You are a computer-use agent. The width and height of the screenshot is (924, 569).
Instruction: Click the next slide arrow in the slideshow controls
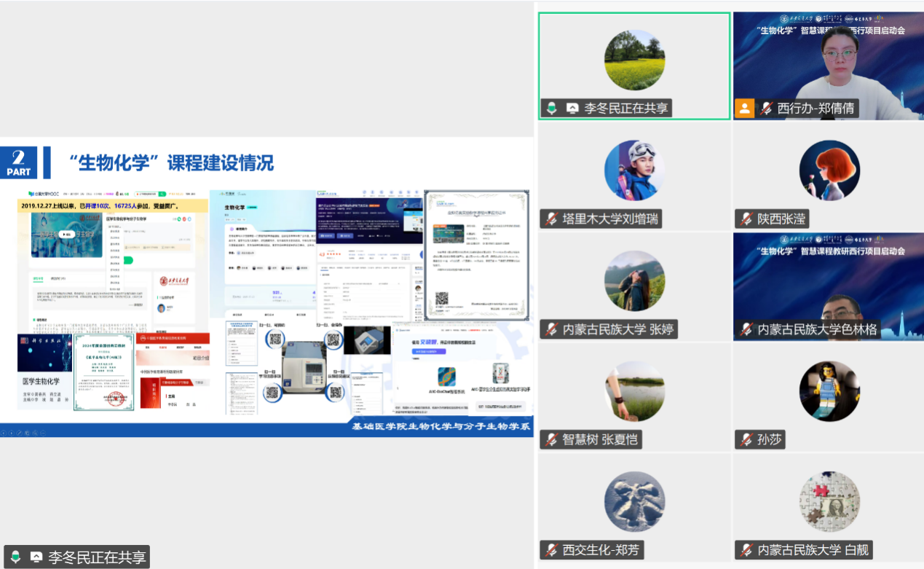point(12,433)
